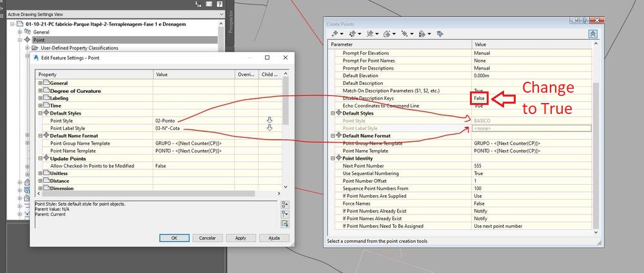
Task: Click the Cancelar button
Action: tap(208, 238)
